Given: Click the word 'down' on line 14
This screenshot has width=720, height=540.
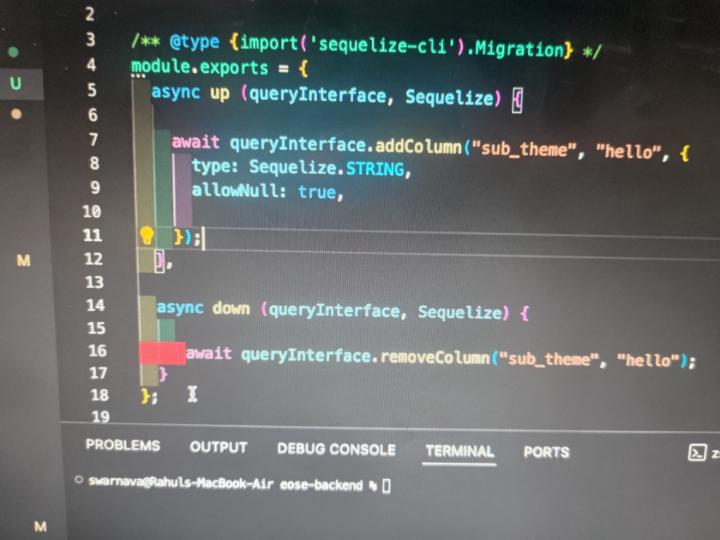Looking at the screenshot, I should pos(231,308).
